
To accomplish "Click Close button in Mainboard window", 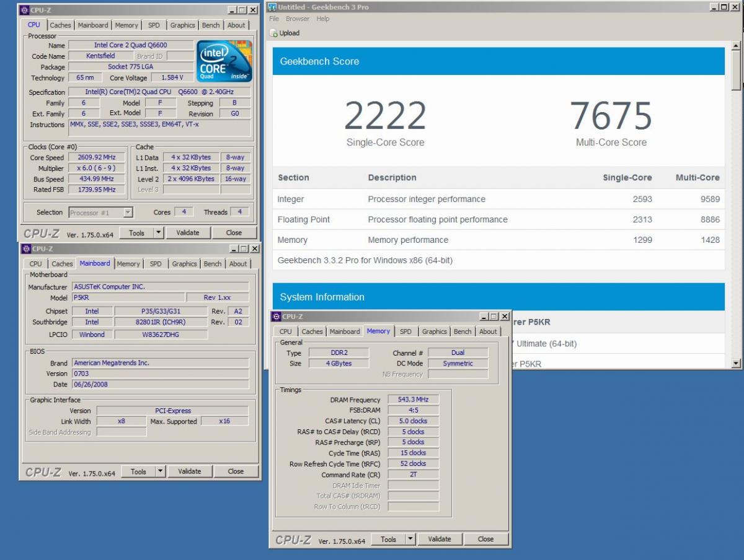I will point(236,471).
